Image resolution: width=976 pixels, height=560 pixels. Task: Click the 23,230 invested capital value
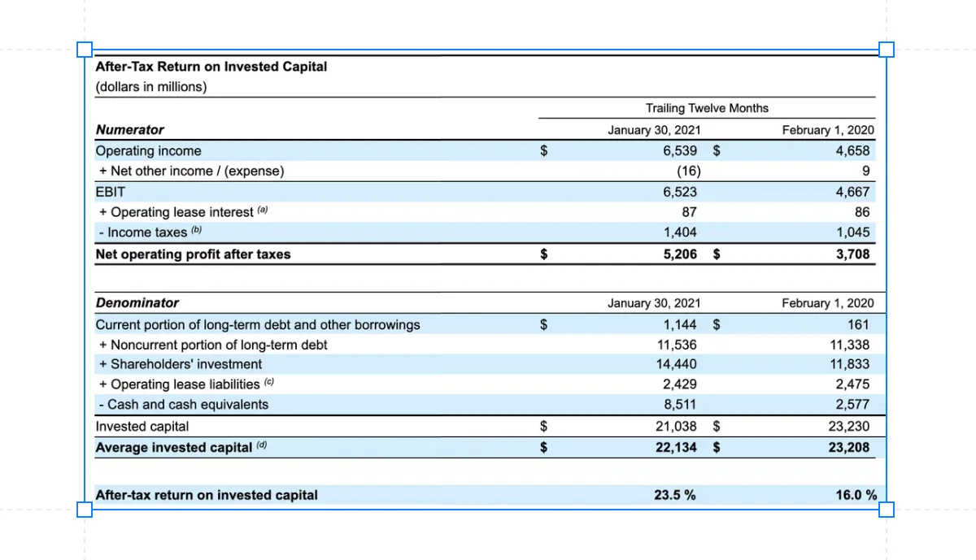tap(849, 427)
